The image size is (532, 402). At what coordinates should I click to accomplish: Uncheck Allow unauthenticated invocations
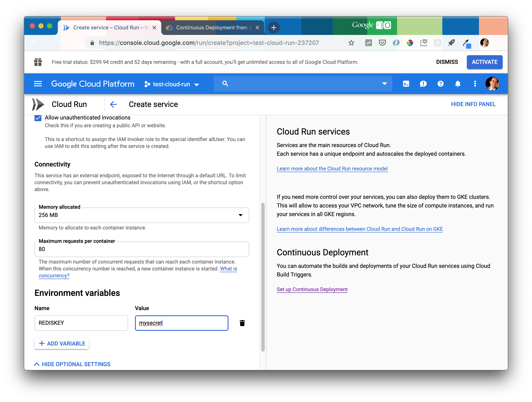click(x=38, y=118)
